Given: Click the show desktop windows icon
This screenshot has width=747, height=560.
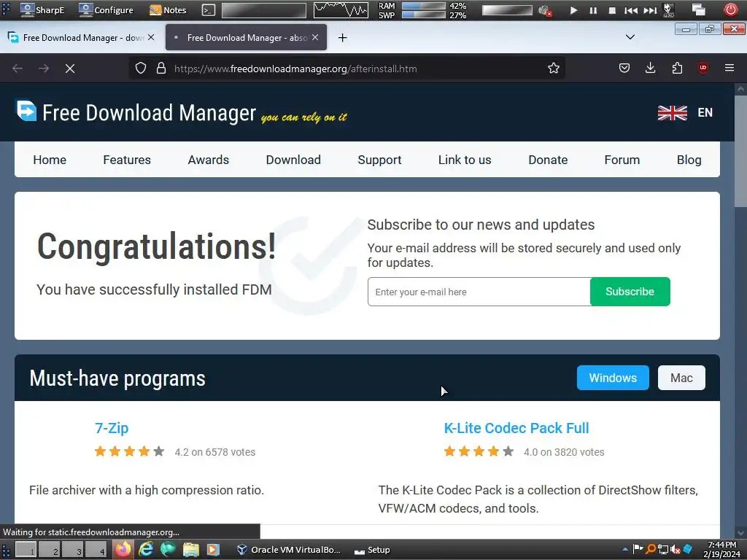Looking at the screenshot, I should coord(699,10).
